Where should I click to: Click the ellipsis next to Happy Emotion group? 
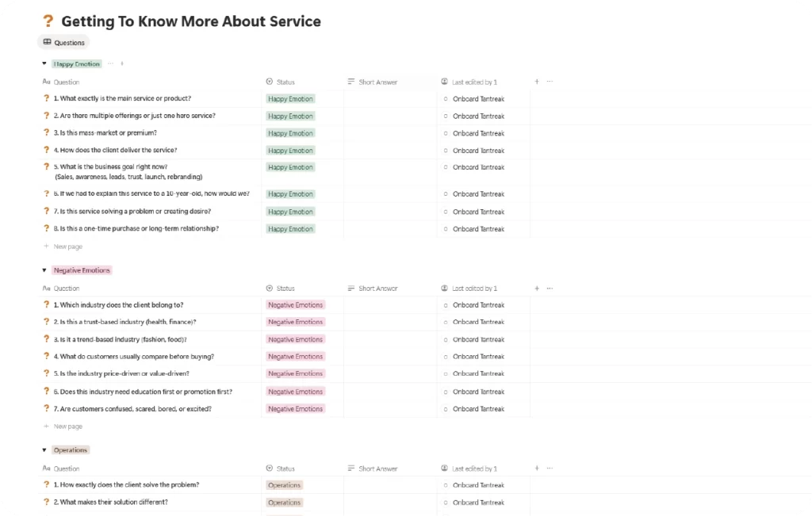click(110, 63)
